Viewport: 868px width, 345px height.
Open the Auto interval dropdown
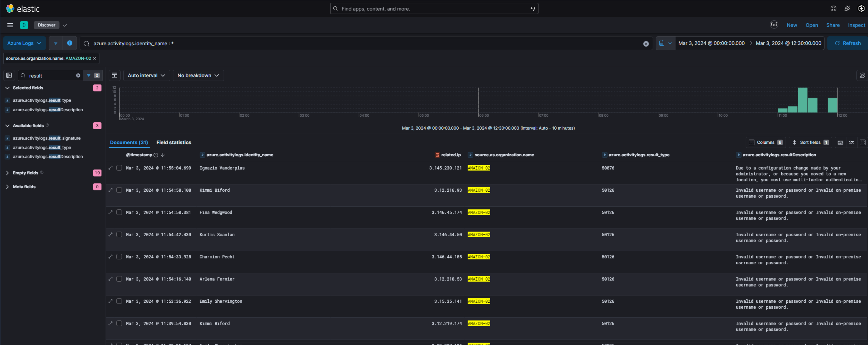pyautogui.click(x=146, y=75)
